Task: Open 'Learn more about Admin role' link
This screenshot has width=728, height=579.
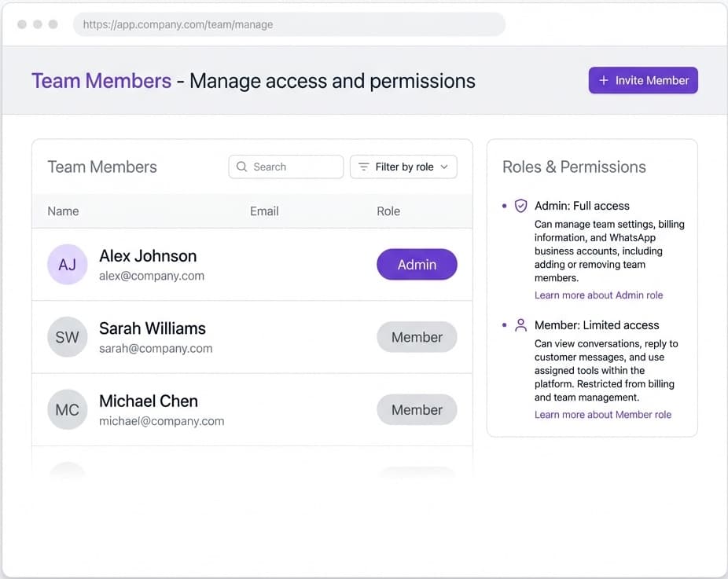Action: tap(598, 295)
